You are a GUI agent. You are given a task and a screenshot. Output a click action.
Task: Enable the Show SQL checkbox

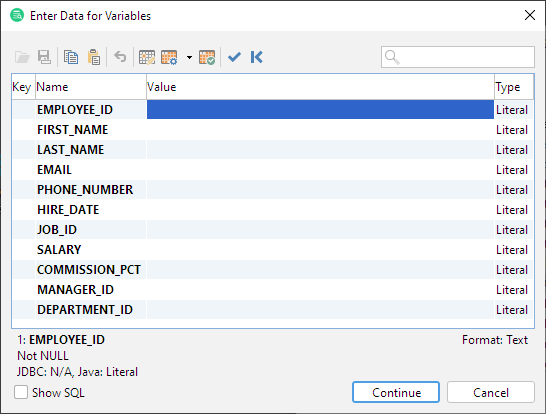click(x=21, y=392)
